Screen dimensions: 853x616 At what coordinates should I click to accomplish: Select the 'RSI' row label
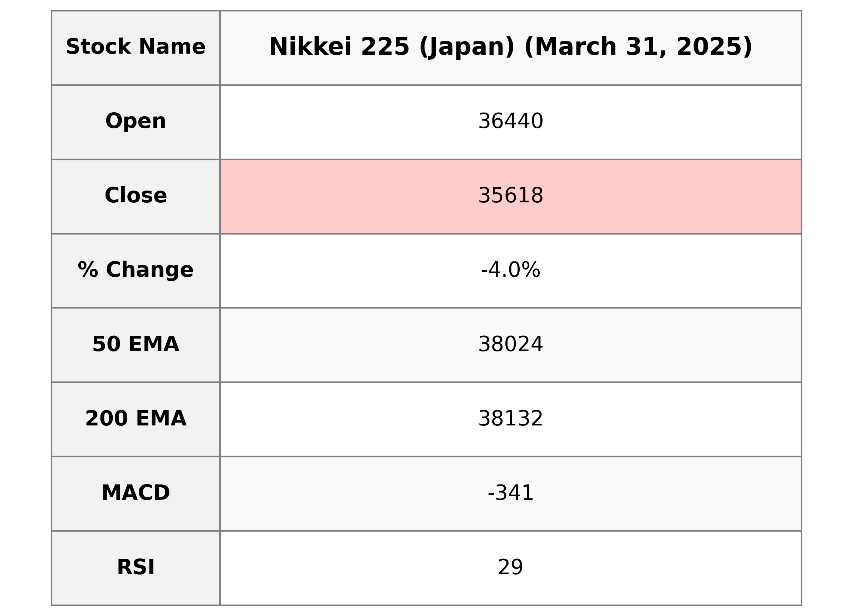(x=136, y=567)
